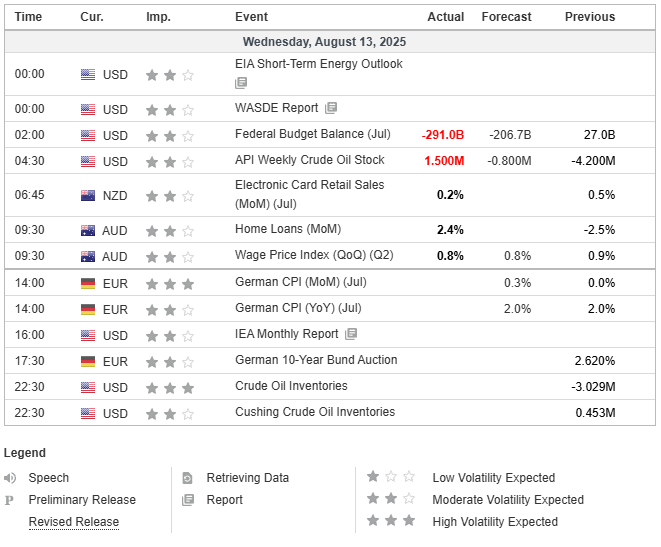Open the Wage Price Index (QoQ) event
The height and width of the screenshot is (547, 661).
[314, 255]
